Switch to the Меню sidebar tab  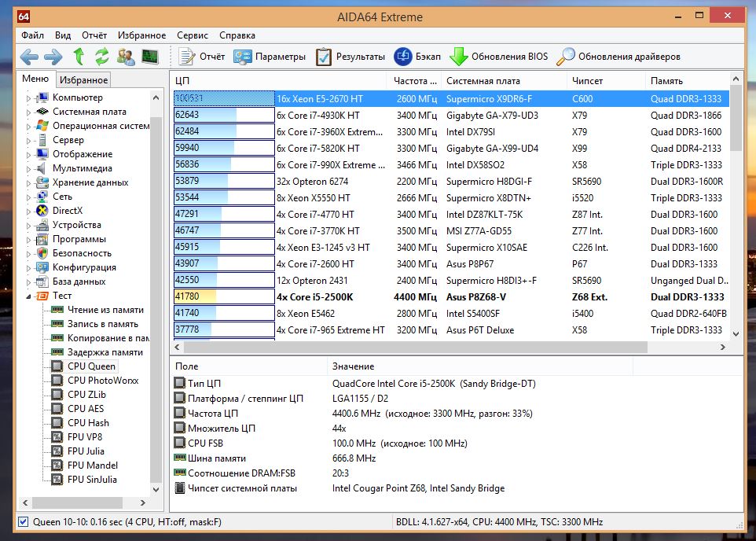[35, 79]
